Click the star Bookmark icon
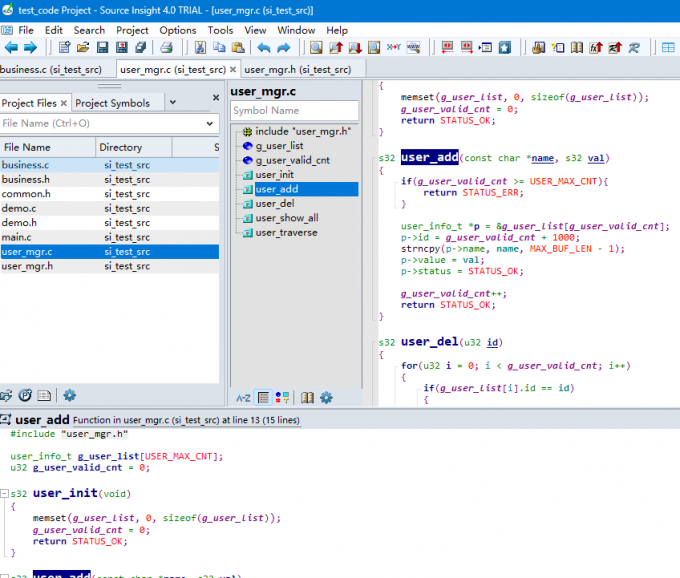This screenshot has height=578, width=680. click(x=505, y=47)
